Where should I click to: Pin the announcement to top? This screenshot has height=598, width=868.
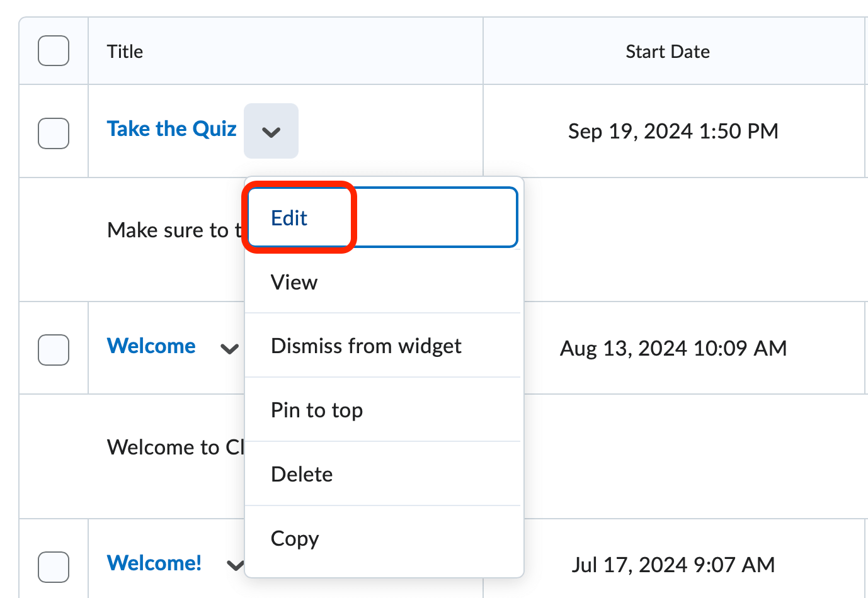317,410
